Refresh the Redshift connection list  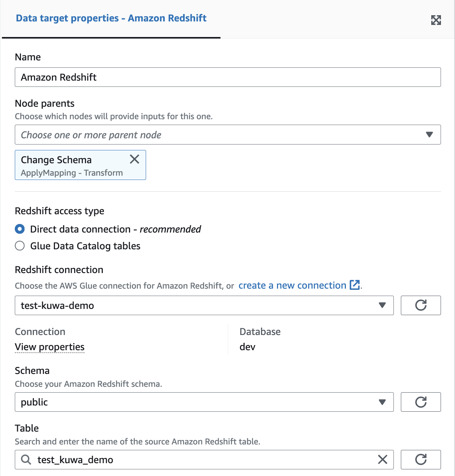tap(421, 305)
